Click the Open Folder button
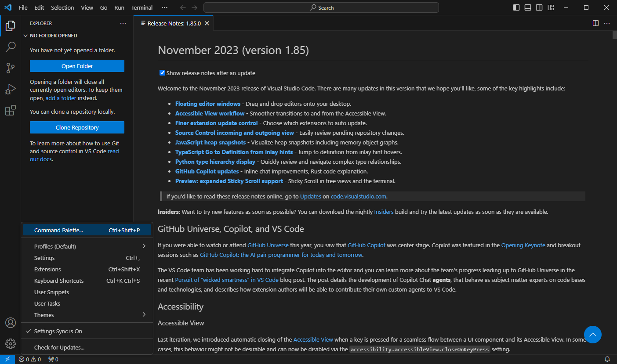The height and width of the screenshot is (364, 617). (77, 66)
